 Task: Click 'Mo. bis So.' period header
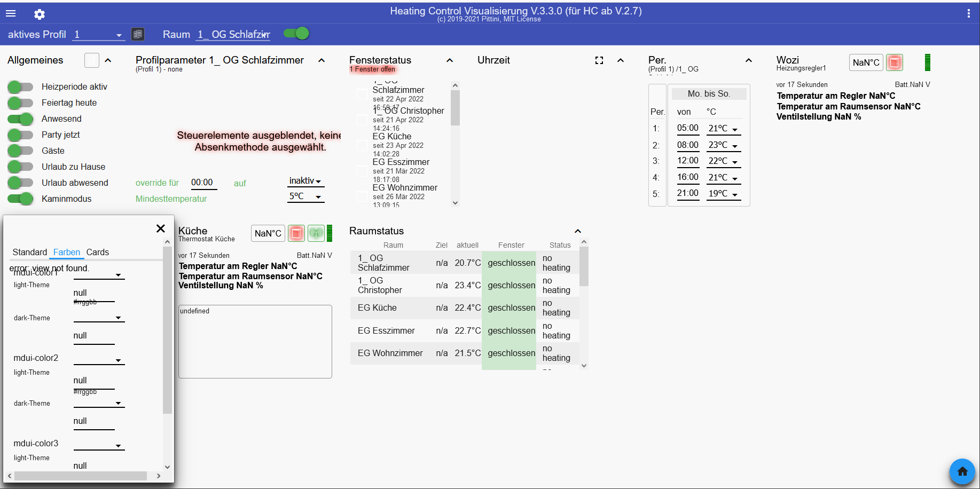pos(709,94)
